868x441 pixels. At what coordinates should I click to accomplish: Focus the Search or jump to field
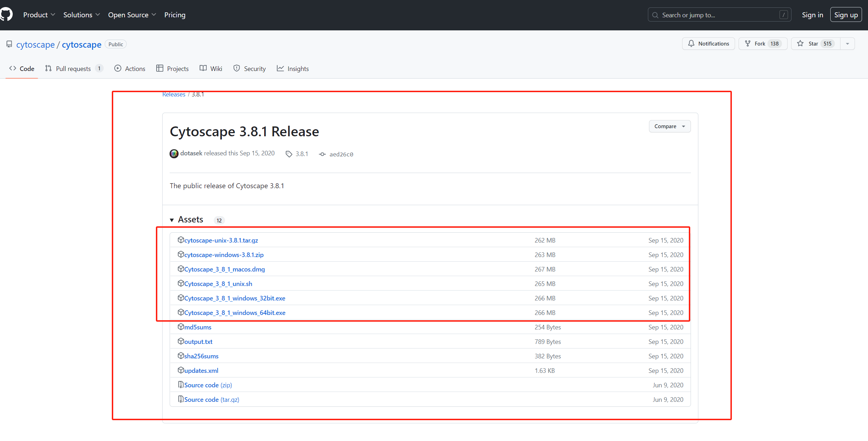716,15
